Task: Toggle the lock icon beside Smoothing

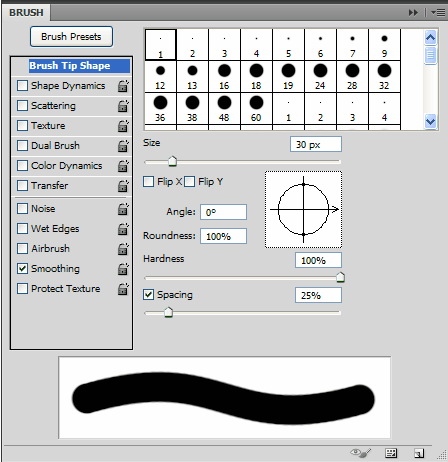Action: [x=123, y=269]
